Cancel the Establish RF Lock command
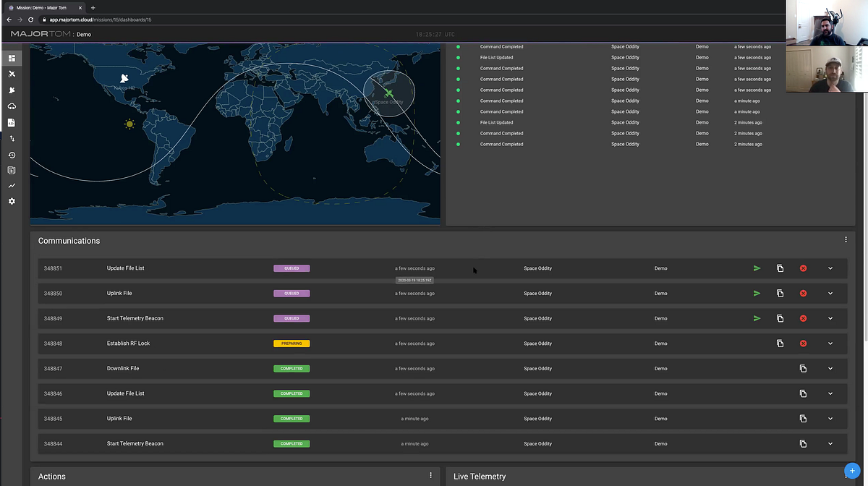868x486 pixels. click(x=803, y=344)
